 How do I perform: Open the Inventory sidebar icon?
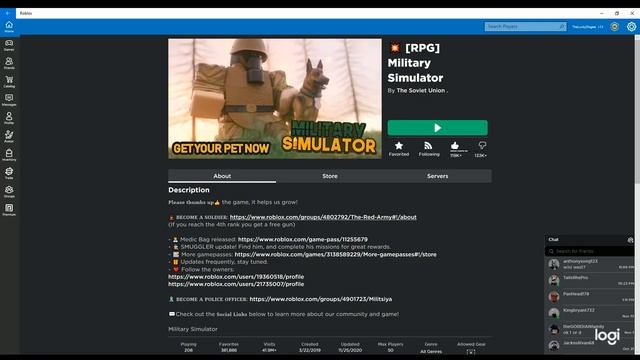pyautogui.click(x=9, y=155)
